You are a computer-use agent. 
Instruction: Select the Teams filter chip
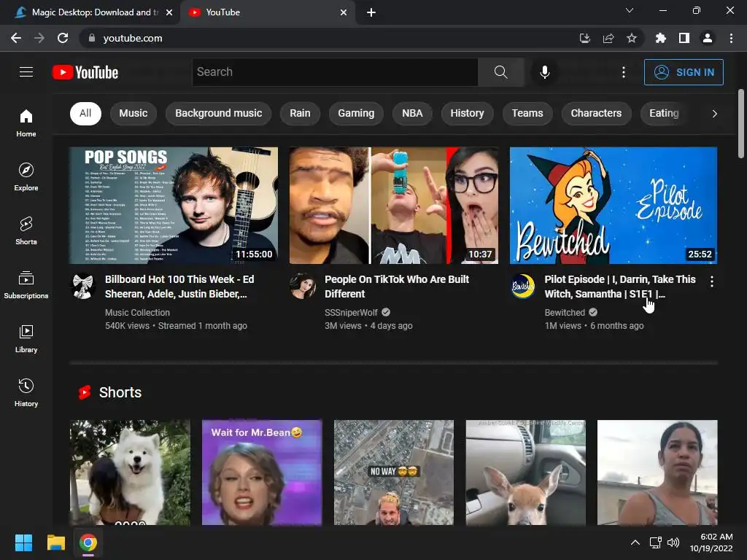coord(527,113)
